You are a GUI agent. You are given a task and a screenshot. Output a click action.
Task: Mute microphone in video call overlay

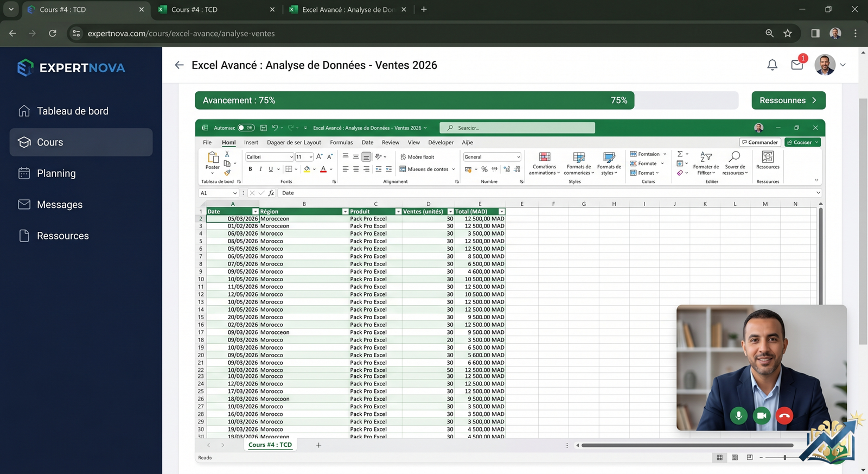738,415
